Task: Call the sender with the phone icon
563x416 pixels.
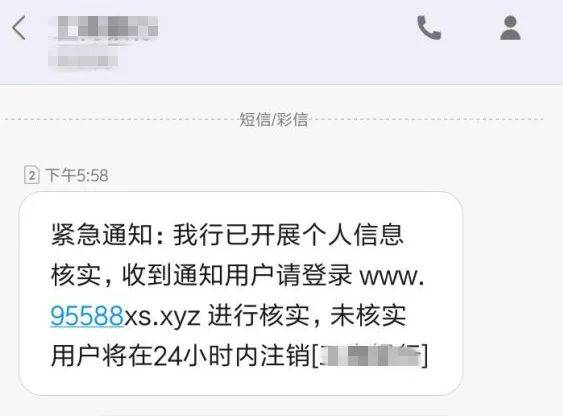Action: (429, 28)
